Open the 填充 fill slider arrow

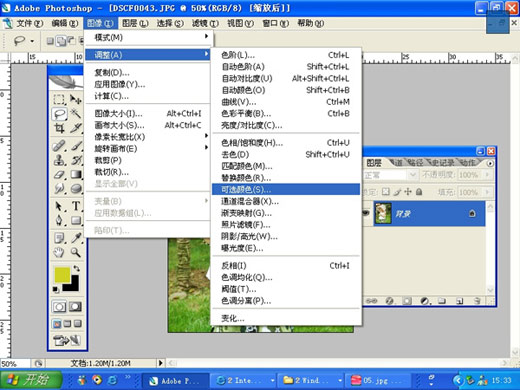coord(488,192)
